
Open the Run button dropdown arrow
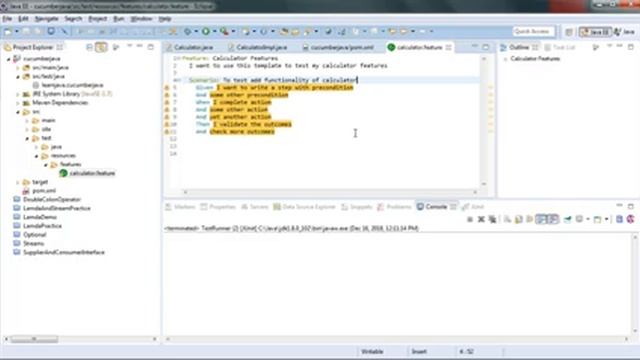214,31
